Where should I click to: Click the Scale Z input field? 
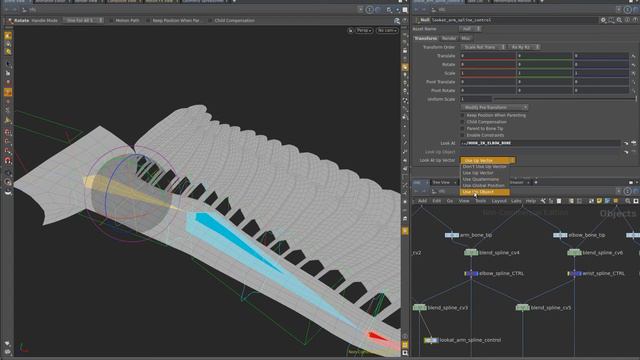[601, 73]
